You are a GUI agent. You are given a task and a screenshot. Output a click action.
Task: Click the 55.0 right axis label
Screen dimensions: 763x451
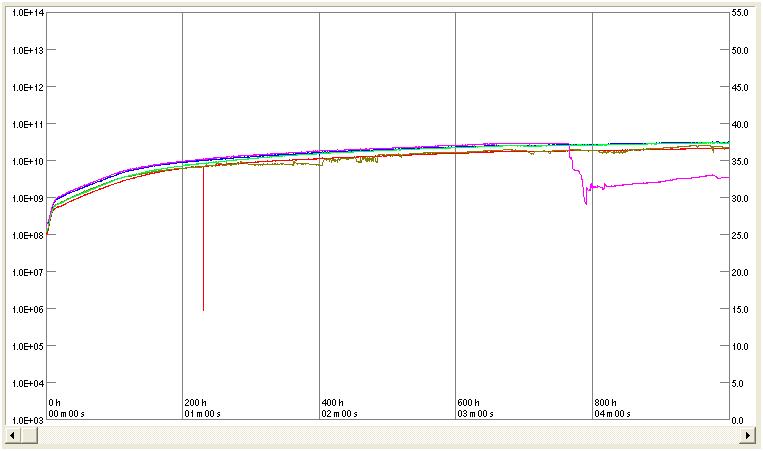pyautogui.click(x=740, y=13)
